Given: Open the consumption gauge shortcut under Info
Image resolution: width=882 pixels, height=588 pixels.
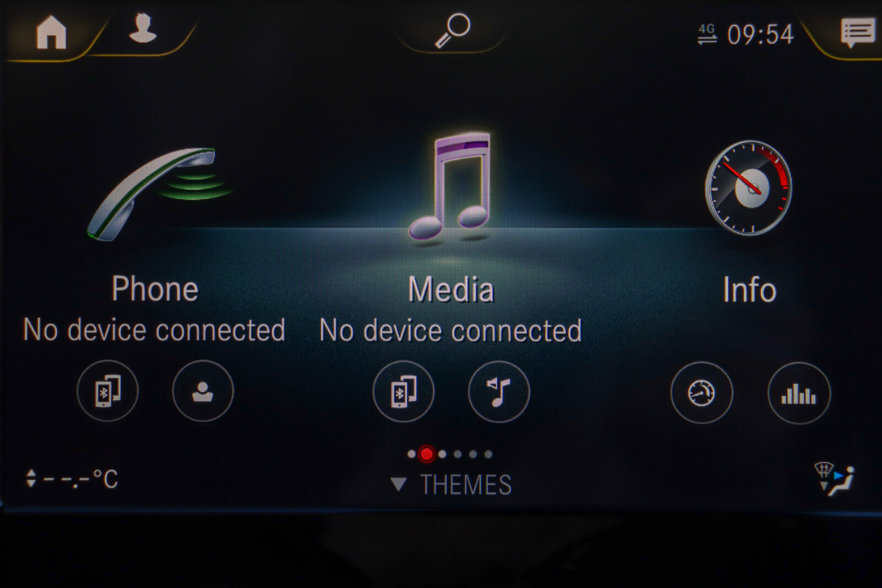Looking at the screenshot, I should tap(702, 392).
